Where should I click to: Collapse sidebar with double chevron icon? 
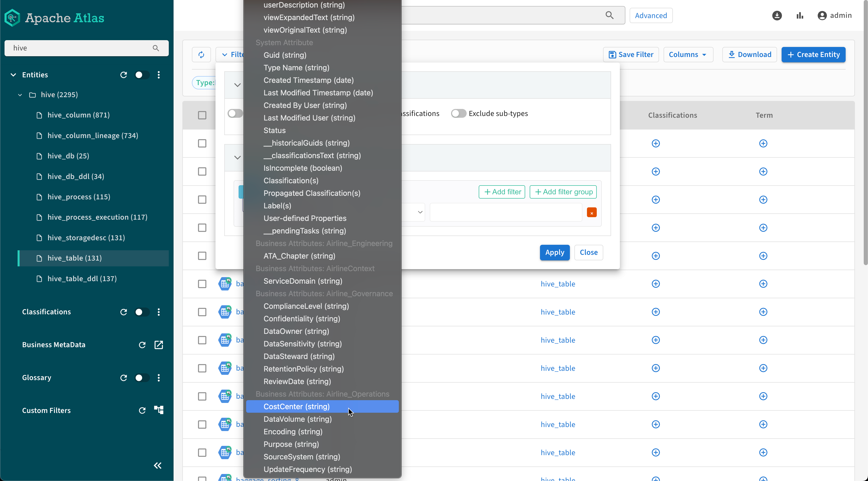click(x=157, y=465)
